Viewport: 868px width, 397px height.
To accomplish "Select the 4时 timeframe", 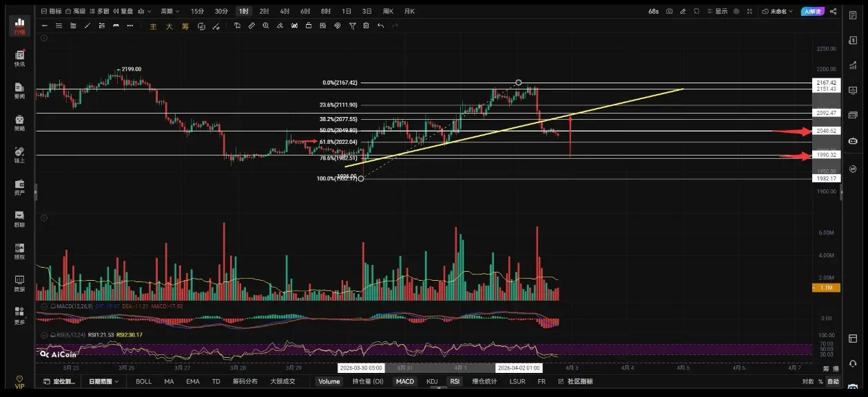I will [285, 11].
